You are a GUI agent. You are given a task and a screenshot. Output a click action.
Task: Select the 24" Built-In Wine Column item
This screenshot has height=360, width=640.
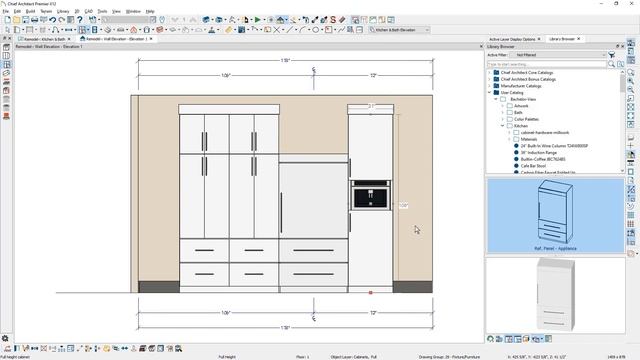pyautogui.click(x=554, y=146)
